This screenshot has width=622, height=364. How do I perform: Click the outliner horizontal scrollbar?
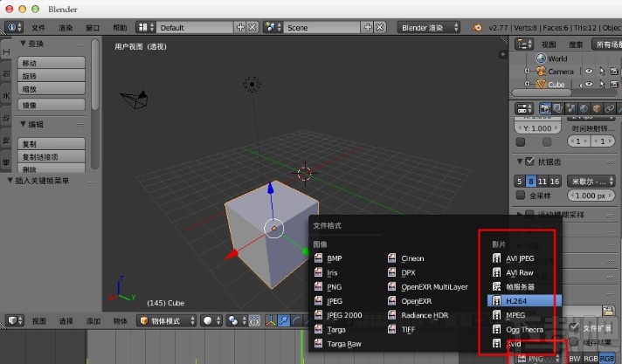(542, 93)
